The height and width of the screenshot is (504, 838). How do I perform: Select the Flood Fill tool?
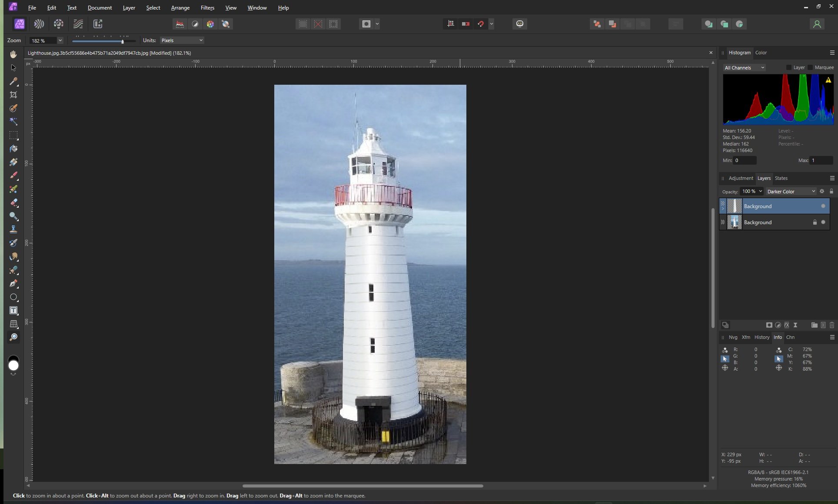[x=13, y=149]
